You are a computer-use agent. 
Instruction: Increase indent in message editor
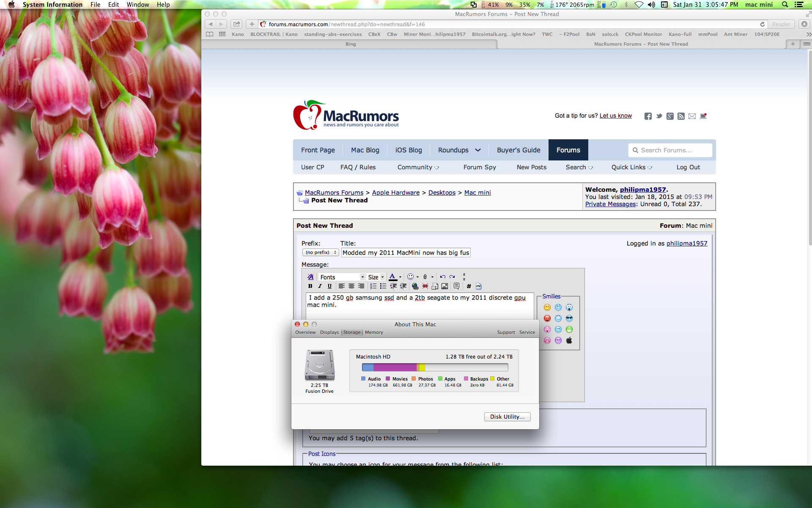[x=403, y=286]
